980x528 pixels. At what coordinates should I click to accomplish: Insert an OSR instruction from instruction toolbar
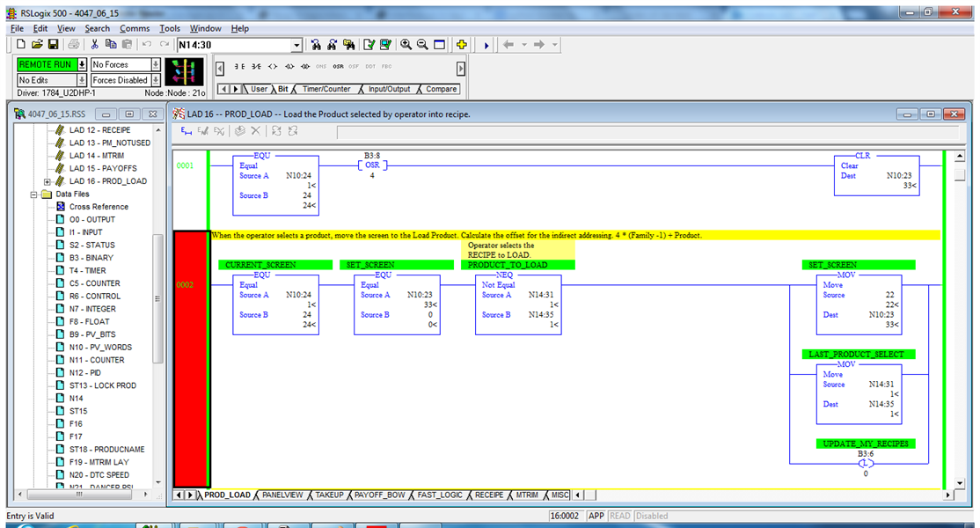pyautogui.click(x=338, y=67)
